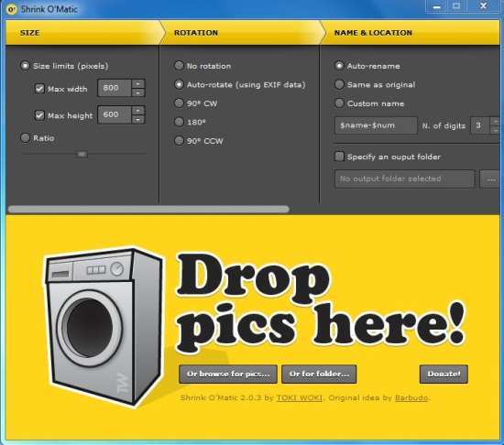Click the Max height value field showing 600
Viewport: 504px width, 445px height.
[x=115, y=114]
